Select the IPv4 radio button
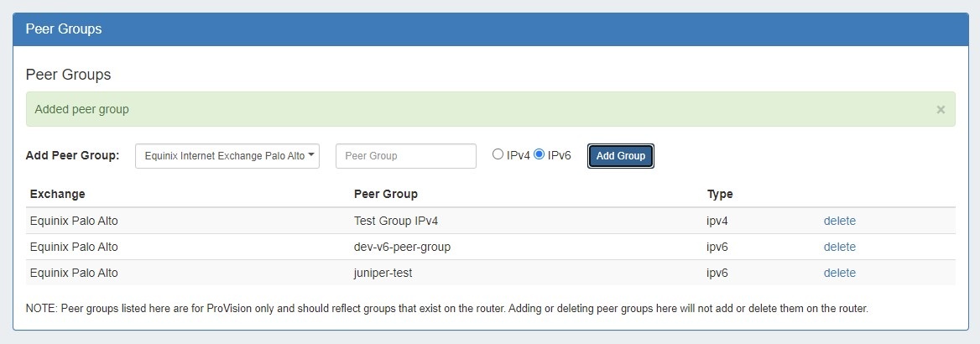 pyautogui.click(x=498, y=154)
